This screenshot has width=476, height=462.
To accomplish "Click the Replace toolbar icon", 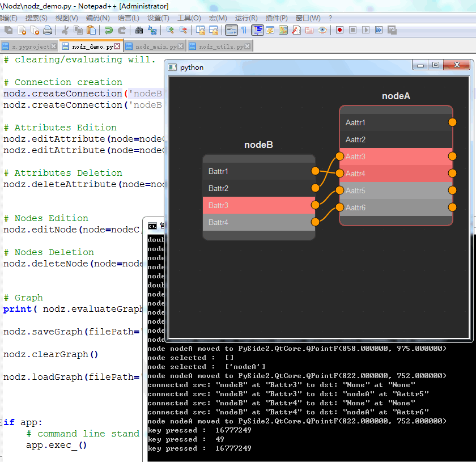I will tap(152, 30).
